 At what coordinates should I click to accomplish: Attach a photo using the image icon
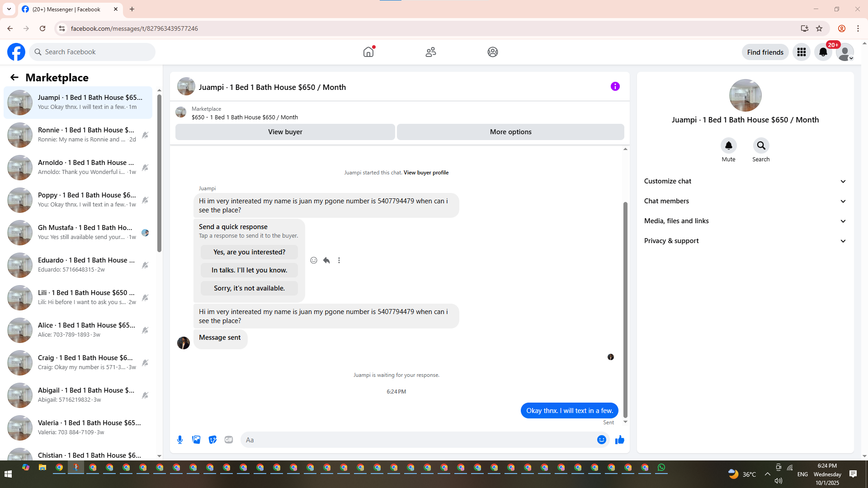[x=196, y=440]
